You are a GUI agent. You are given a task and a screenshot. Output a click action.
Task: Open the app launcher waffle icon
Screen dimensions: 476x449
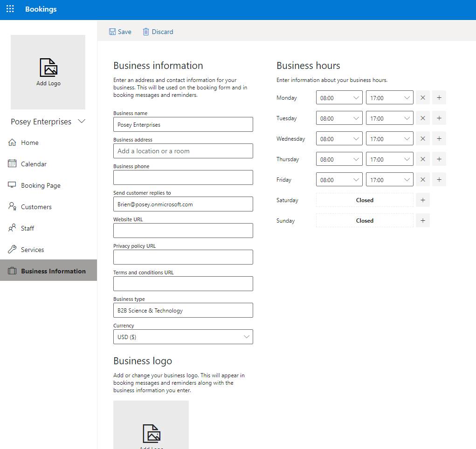click(10, 9)
